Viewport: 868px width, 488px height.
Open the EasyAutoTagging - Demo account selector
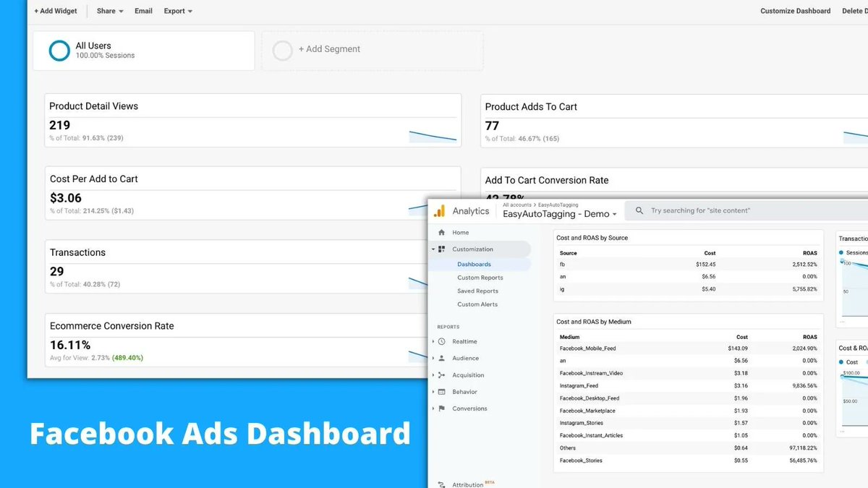pyautogui.click(x=560, y=214)
